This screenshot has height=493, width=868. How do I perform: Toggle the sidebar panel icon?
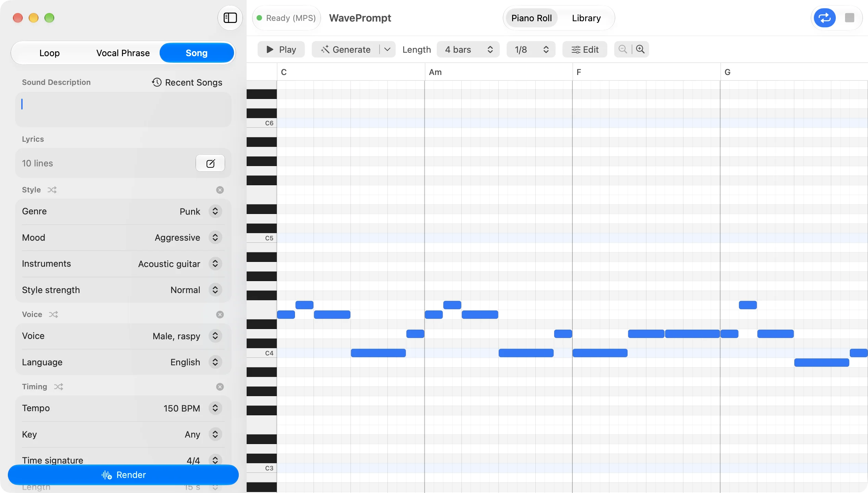coord(230,18)
